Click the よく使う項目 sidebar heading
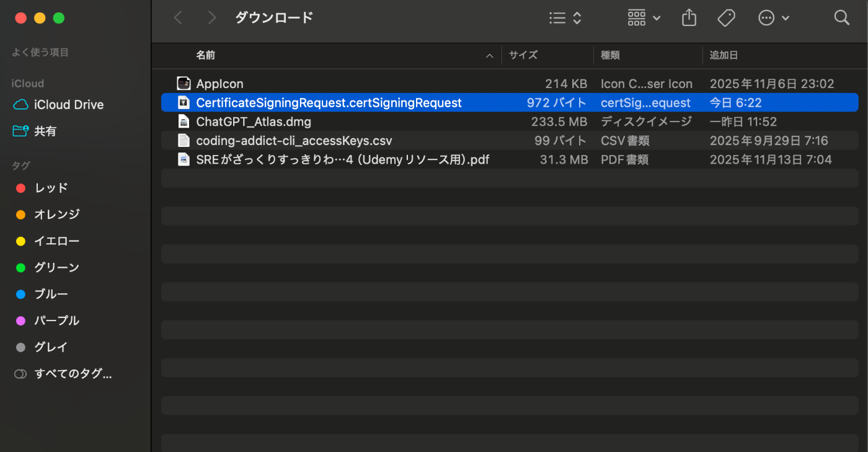 [40, 53]
